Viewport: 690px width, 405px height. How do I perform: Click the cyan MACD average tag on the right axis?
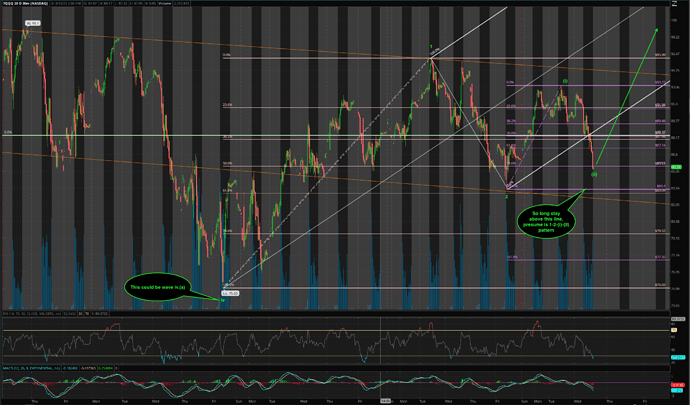pos(677,390)
